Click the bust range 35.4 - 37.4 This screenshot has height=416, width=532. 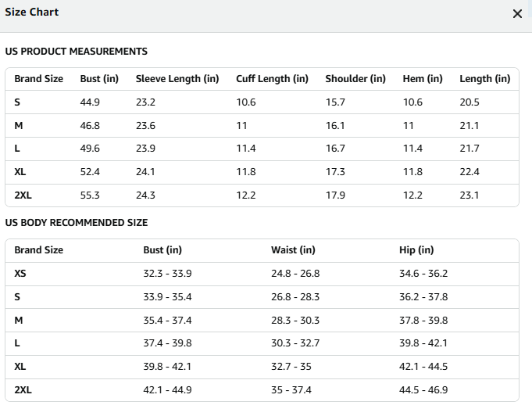(167, 321)
